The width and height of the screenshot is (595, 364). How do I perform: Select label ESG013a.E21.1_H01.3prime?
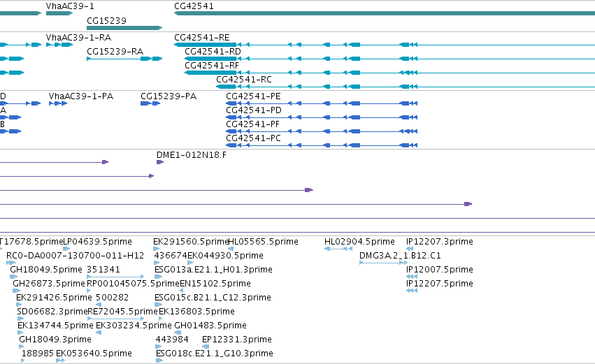pos(214,270)
